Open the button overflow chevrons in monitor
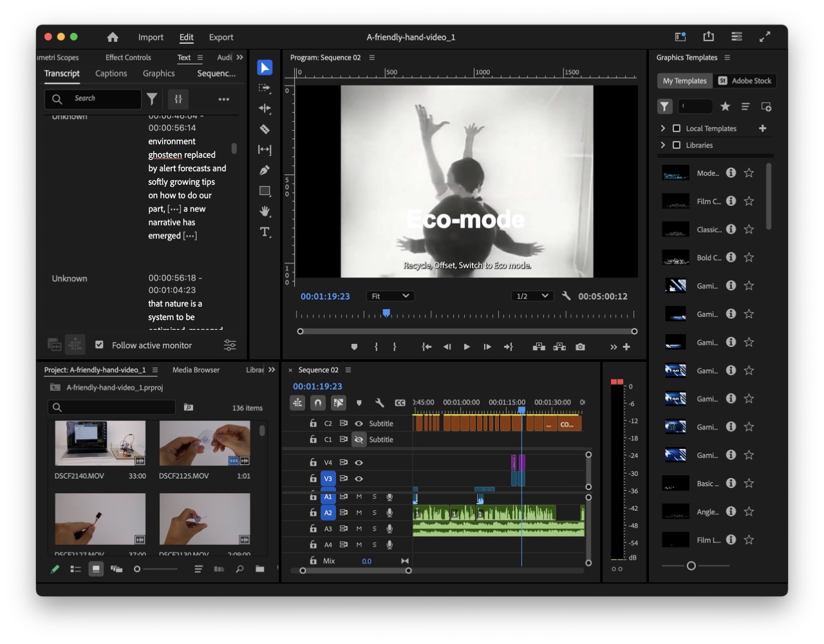Image resolution: width=824 pixels, height=644 pixels. click(x=613, y=347)
